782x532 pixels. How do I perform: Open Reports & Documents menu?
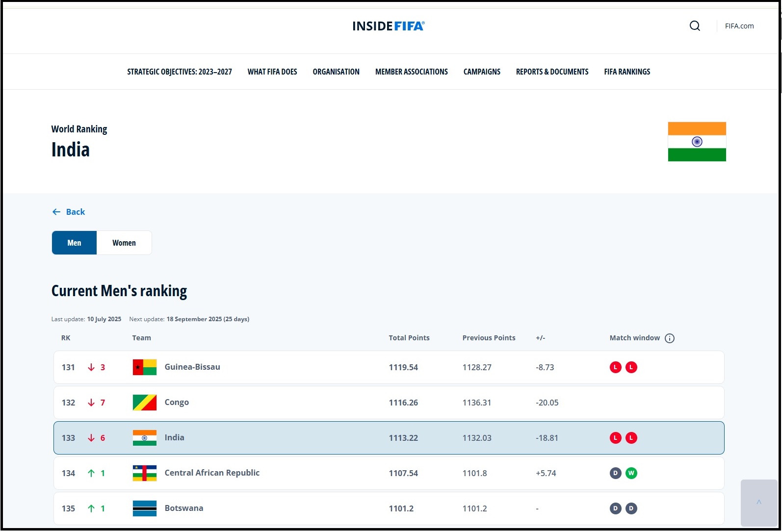click(x=552, y=72)
